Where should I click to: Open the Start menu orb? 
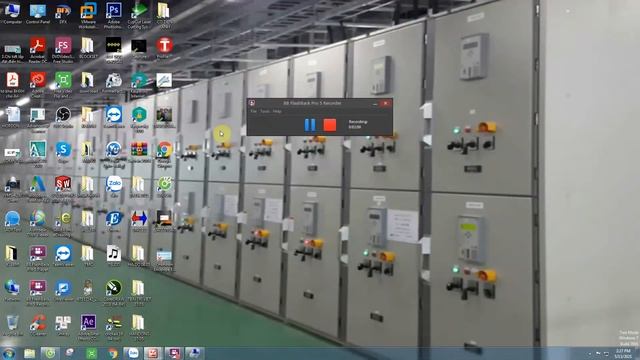click(9, 353)
